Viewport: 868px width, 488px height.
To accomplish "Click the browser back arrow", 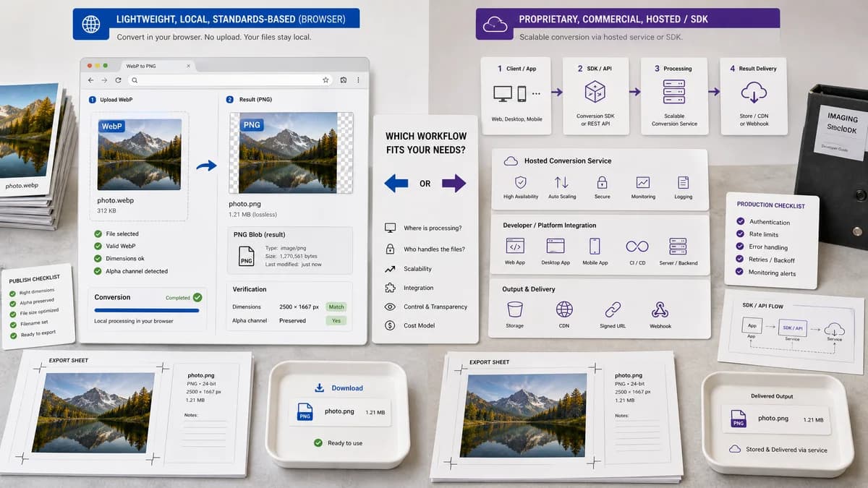I will tap(90, 80).
